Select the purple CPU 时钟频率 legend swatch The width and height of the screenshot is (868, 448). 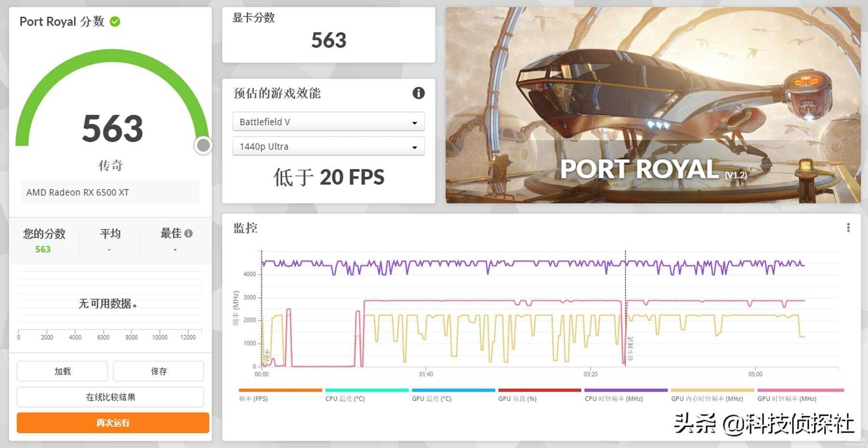pos(626,390)
